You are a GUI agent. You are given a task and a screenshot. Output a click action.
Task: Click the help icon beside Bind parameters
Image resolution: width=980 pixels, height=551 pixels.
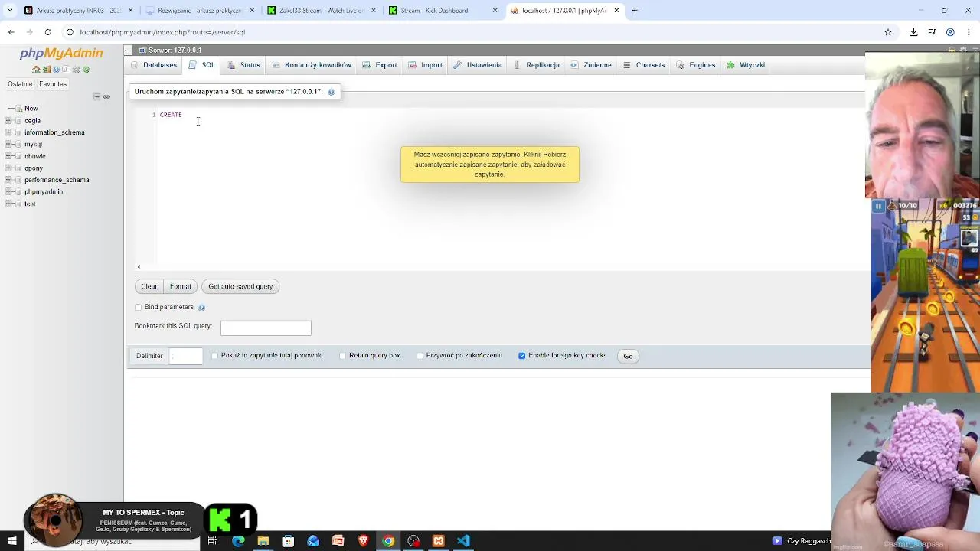click(201, 308)
